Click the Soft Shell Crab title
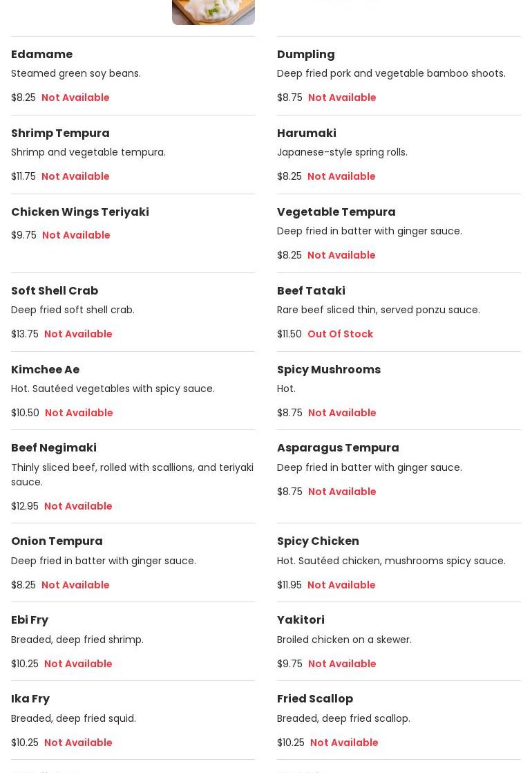The image size is (532, 773). (x=55, y=291)
